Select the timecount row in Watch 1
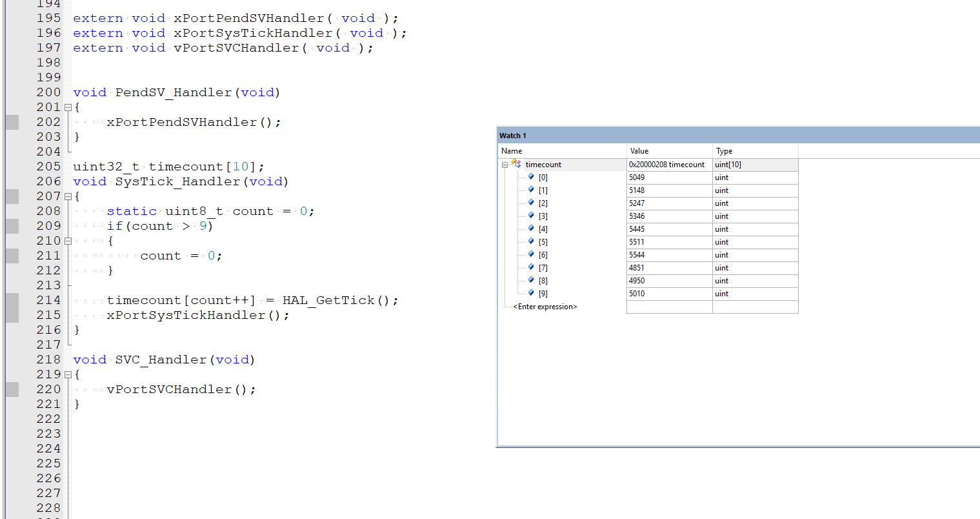The height and width of the screenshot is (519, 980). (x=648, y=165)
